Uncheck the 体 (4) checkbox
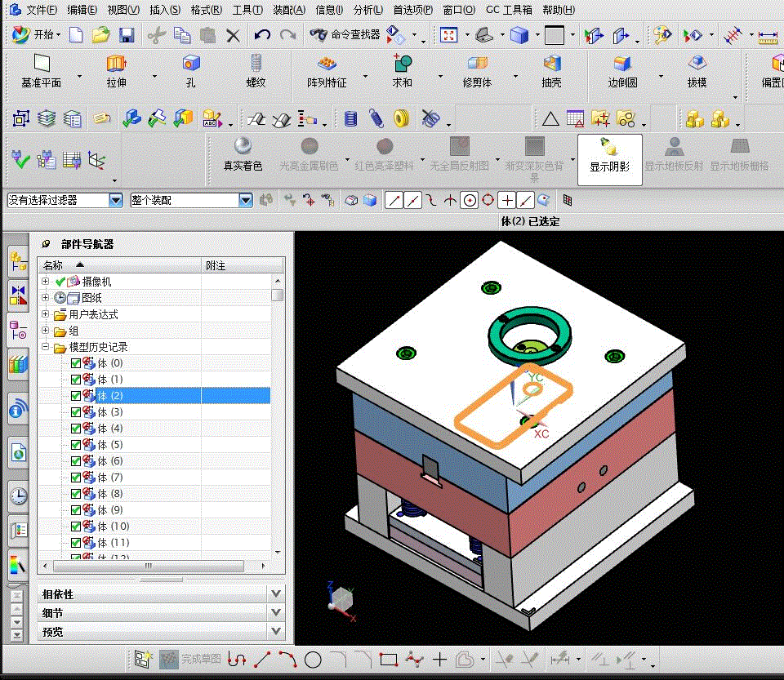This screenshot has height=680, width=784. [x=76, y=429]
